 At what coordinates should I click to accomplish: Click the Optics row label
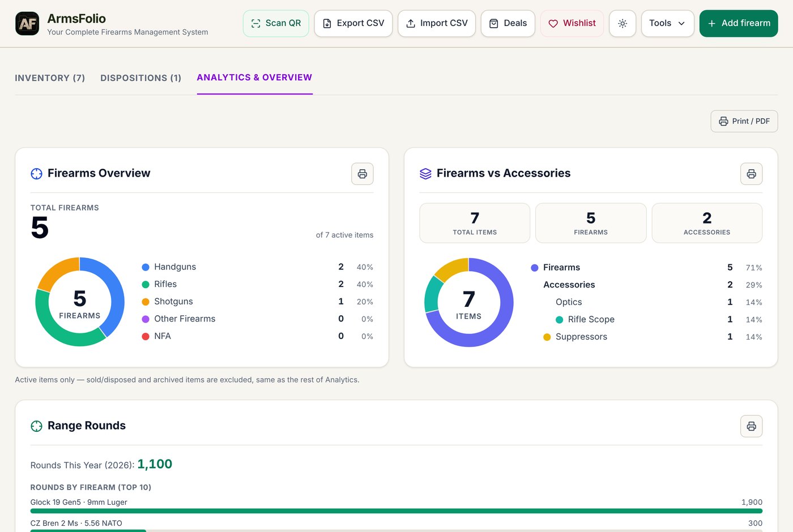(569, 302)
